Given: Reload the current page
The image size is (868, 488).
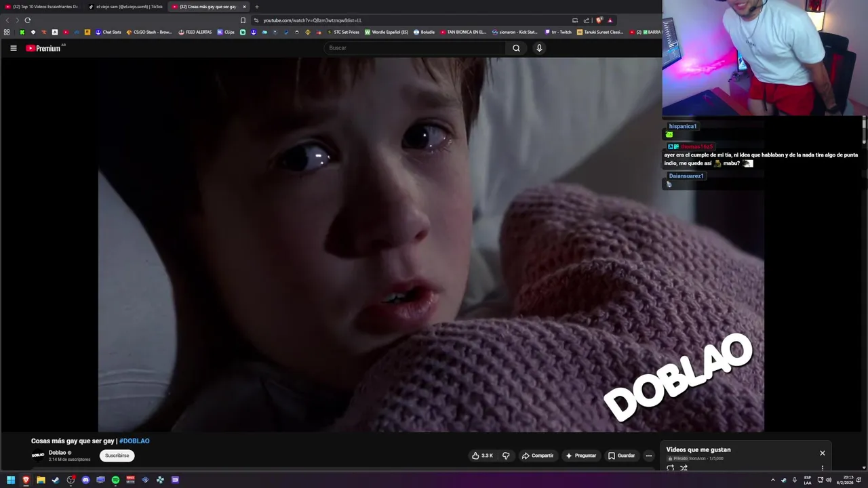Looking at the screenshot, I should [27, 20].
